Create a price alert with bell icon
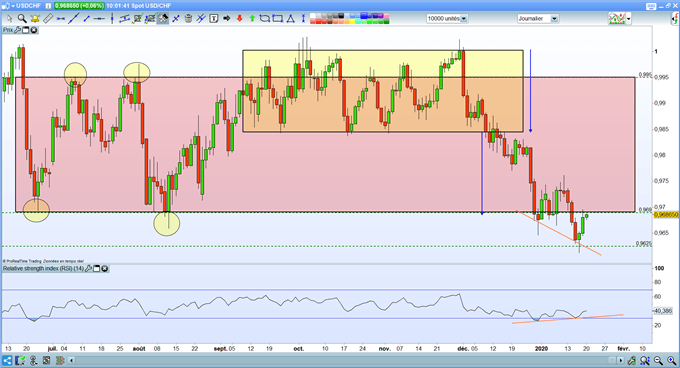This screenshot has height=368, width=680. pos(35,19)
